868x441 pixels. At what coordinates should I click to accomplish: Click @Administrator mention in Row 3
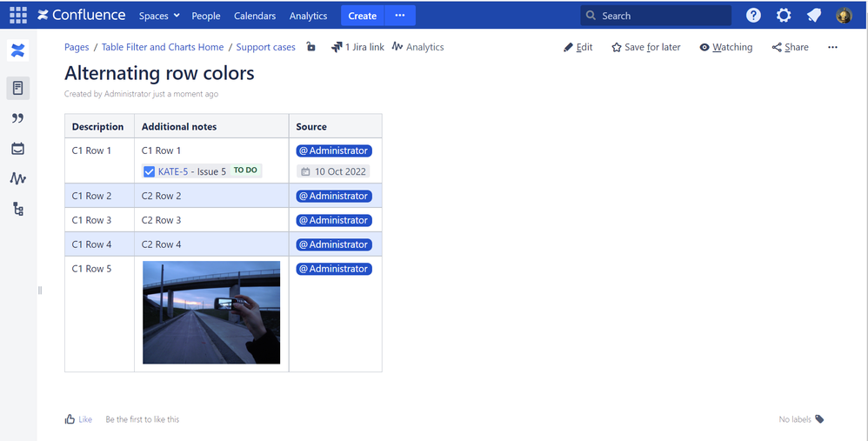(x=334, y=220)
